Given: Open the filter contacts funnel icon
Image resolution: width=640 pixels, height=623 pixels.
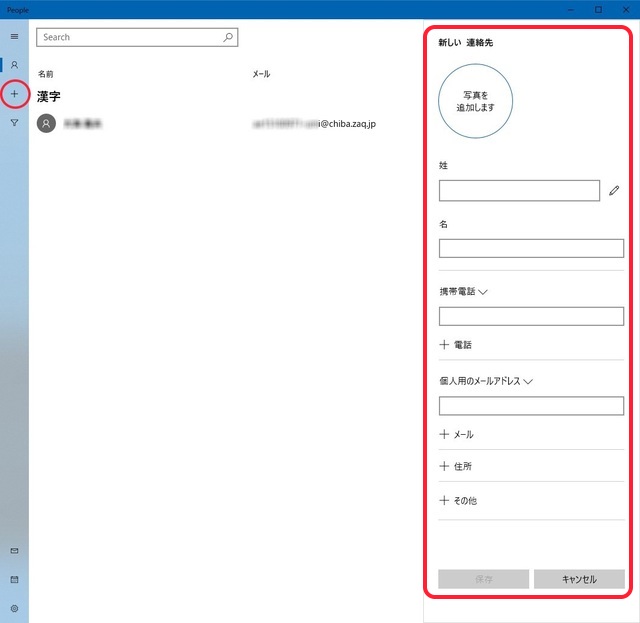Looking at the screenshot, I should click(x=14, y=123).
